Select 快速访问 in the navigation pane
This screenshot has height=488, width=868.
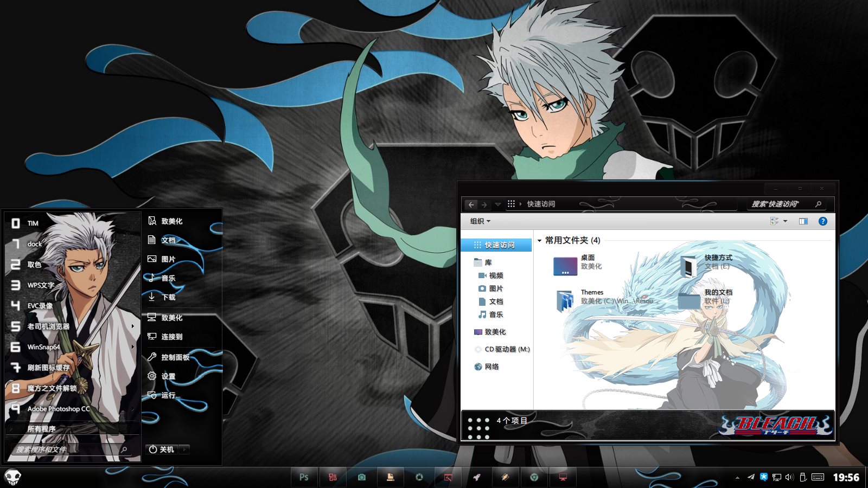(496, 245)
